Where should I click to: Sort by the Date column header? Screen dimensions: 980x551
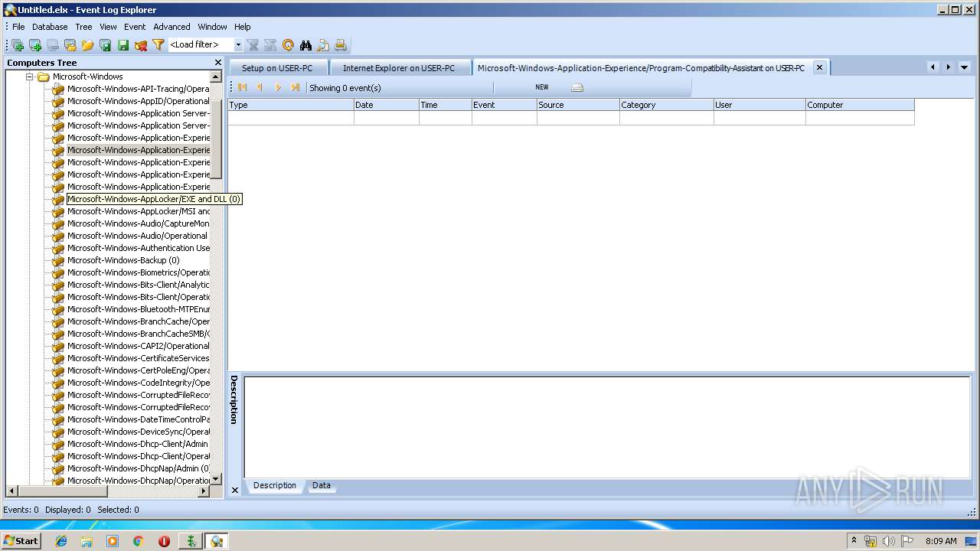pyautogui.click(x=386, y=105)
